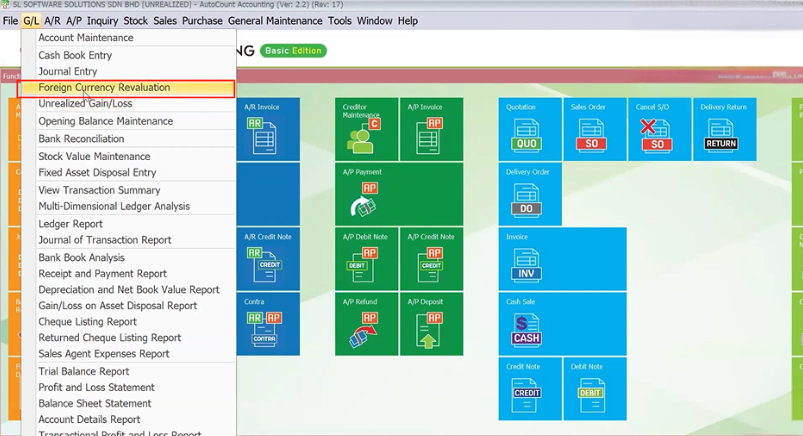This screenshot has height=436, width=803.
Task: Open the A/P Refund tile
Action: click(366, 324)
